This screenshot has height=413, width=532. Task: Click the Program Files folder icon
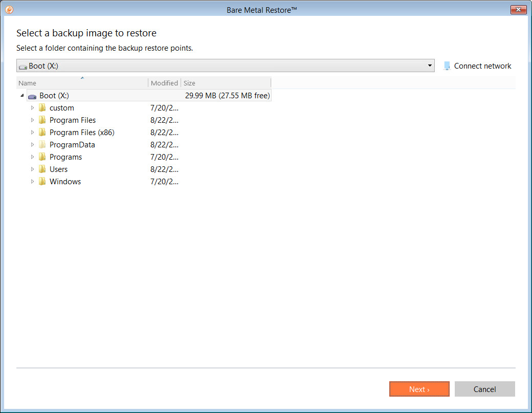[42, 120]
